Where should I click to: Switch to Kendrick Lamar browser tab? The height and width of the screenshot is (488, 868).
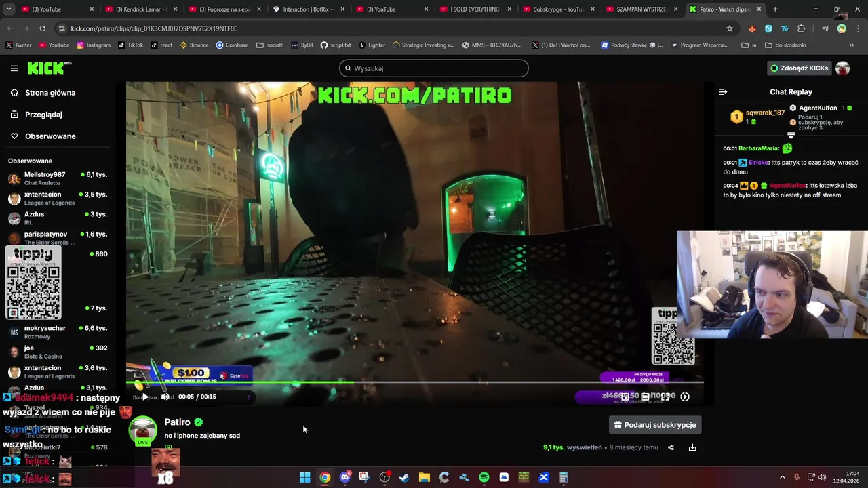pyautogui.click(x=141, y=9)
